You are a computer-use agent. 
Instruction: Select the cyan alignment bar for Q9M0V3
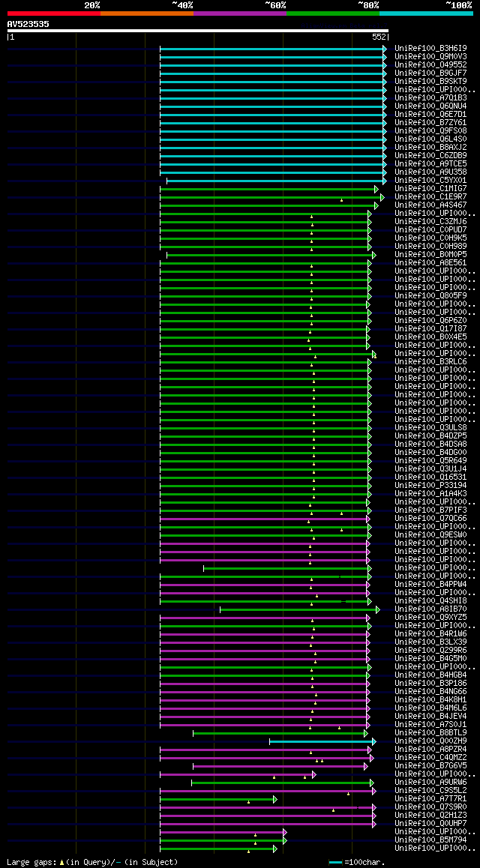click(273, 57)
